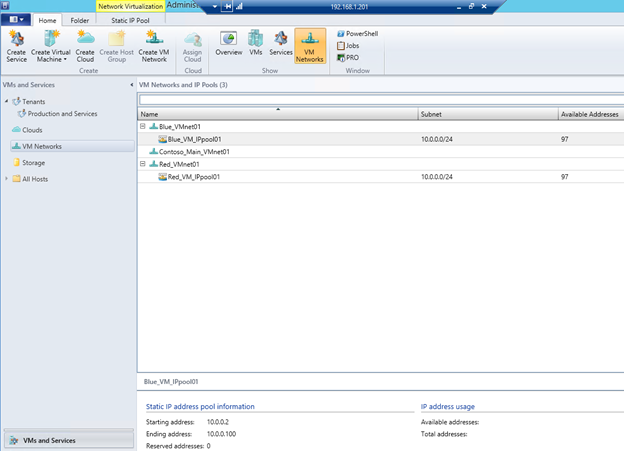Click the Create Host Group icon
The image size is (624, 451).
point(116,46)
